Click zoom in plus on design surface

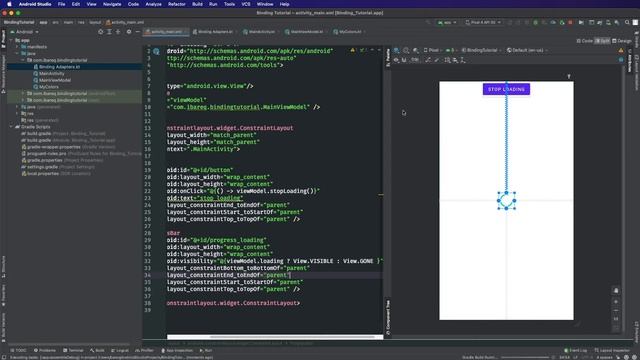point(616,302)
